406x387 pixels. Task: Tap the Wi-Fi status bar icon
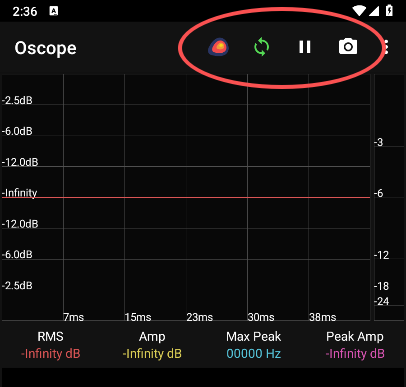[359, 11]
